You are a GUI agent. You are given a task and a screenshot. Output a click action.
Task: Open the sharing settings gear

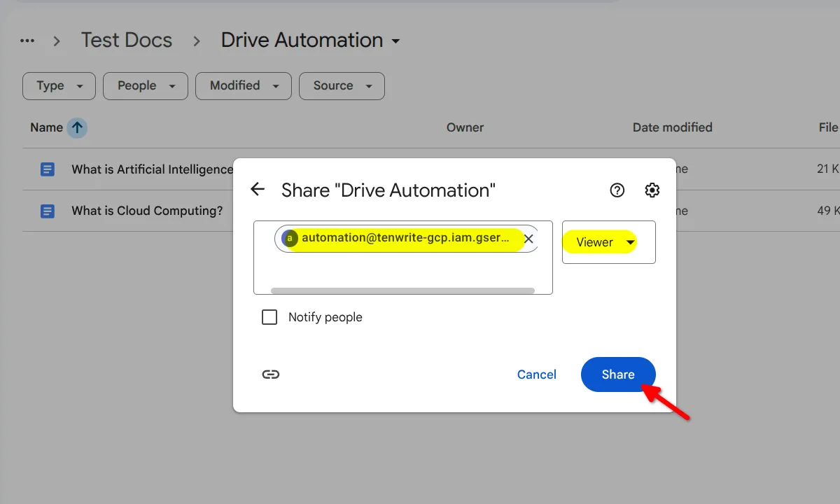tap(652, 190)
